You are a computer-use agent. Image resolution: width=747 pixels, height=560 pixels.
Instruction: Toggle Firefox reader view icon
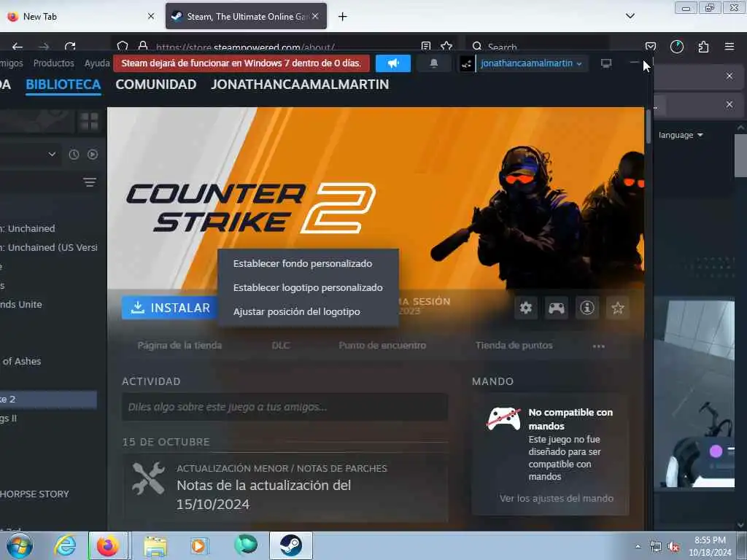coord(426,47)
